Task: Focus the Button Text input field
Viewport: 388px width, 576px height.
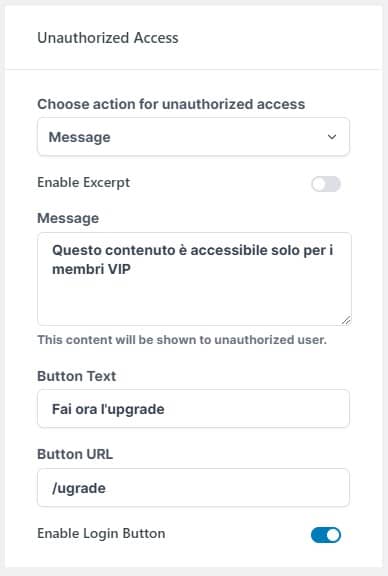Action: point(193,408)
